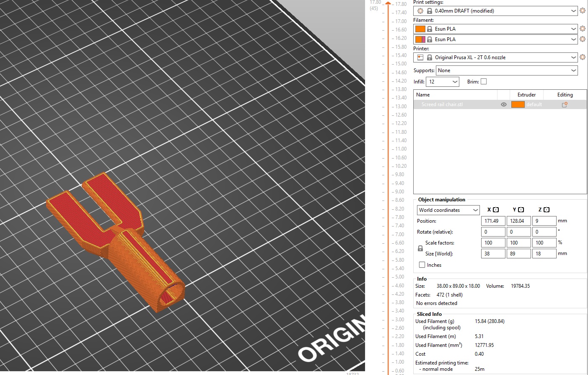The height and width of the screenshot is (375, 588).
Task: Enable the Brim checkbox
Action: [x=484, y=81]
